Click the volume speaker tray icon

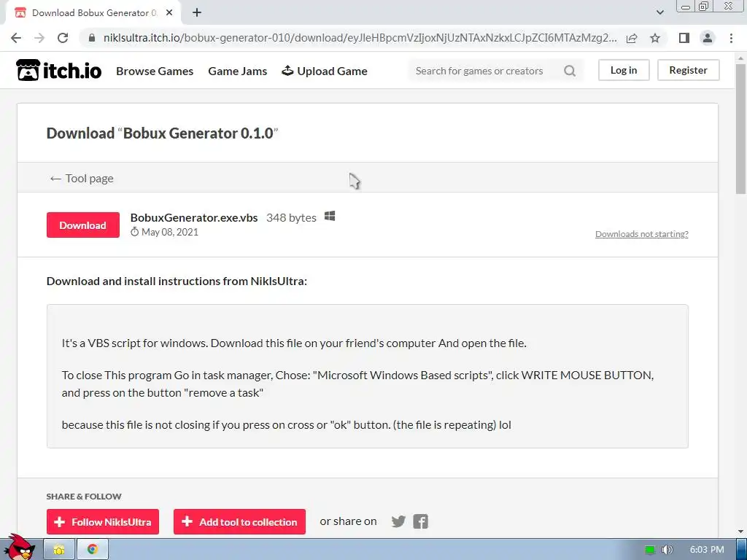(x=667, y=550)
